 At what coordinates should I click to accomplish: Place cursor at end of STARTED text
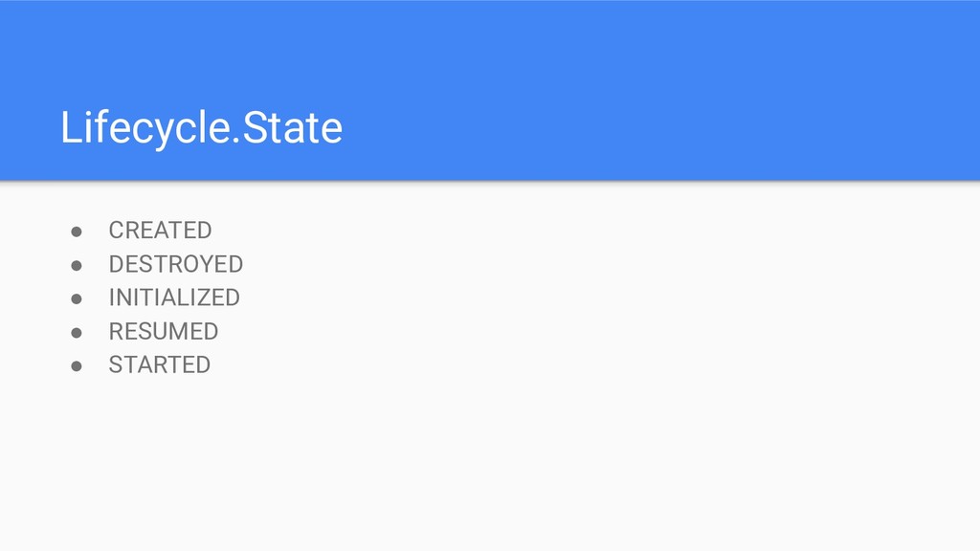coord(212,364)
